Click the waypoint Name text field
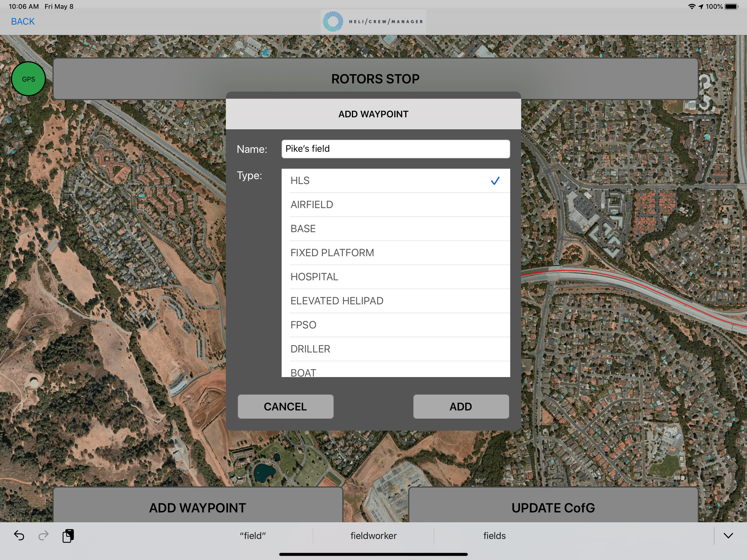This screenshot has width=747, height=560. (395, 149)
